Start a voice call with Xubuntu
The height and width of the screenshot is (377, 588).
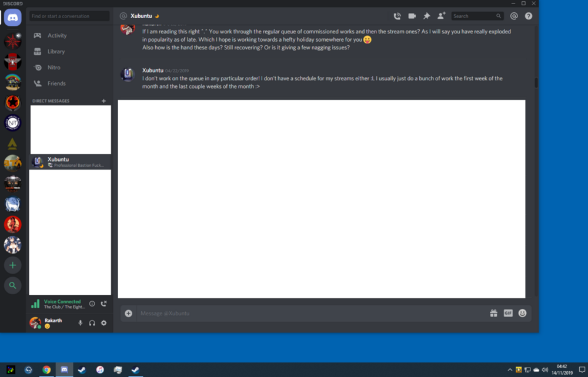(x=397, y=16)
